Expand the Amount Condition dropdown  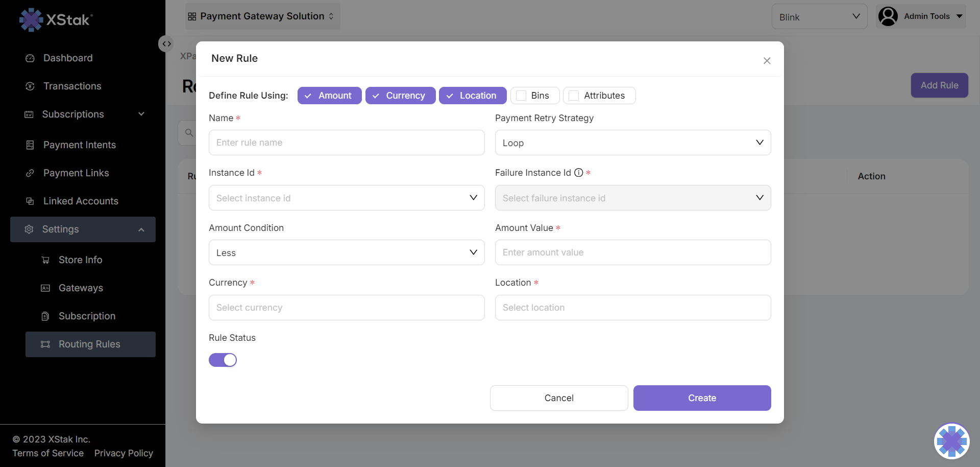click(x=346, y=252)
